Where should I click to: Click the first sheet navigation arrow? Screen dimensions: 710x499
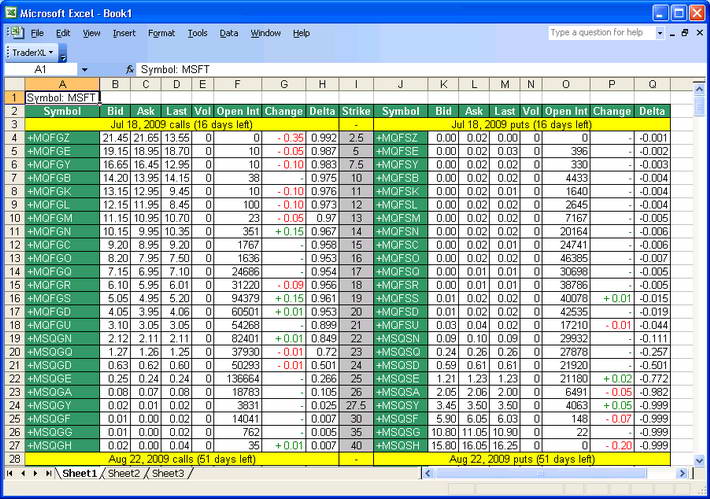pyautogui.click(x=10, y=474)
